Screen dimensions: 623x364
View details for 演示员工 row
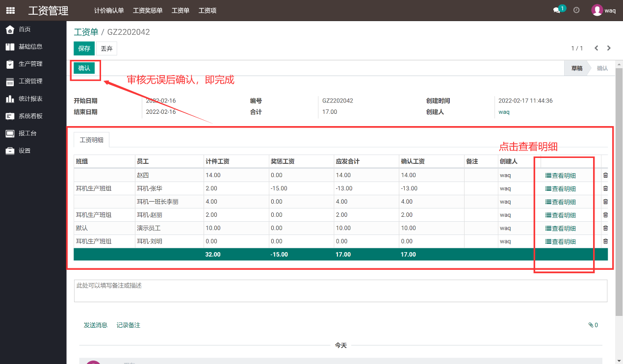tap(561, 228)
